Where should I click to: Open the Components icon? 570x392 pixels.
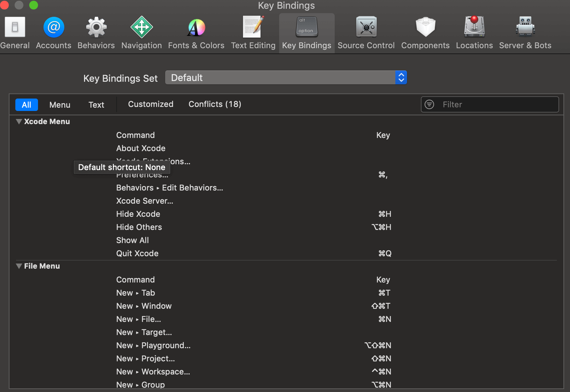[x=425, y=27]
